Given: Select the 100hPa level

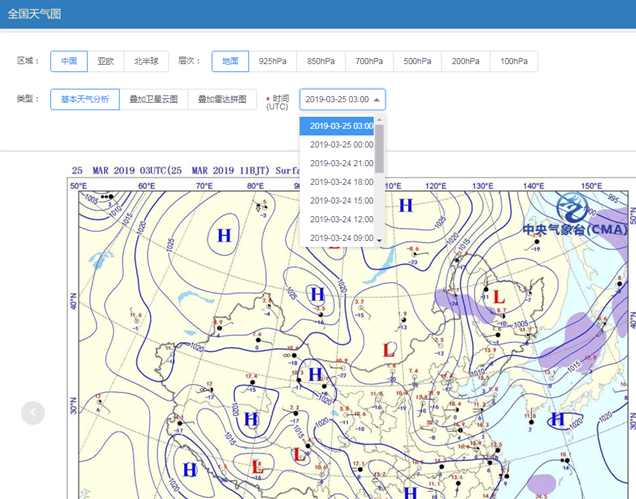Looking at the screenshot, I should [514, 61].
